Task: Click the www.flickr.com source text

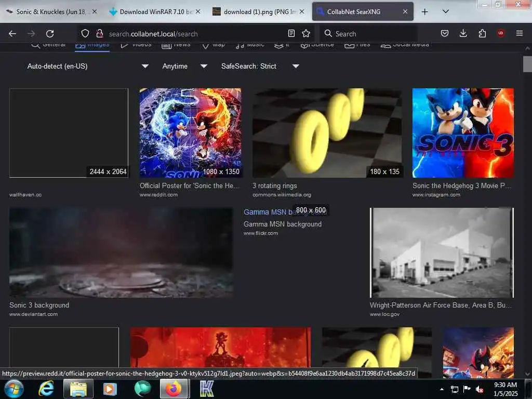Action: pos(261,233)
